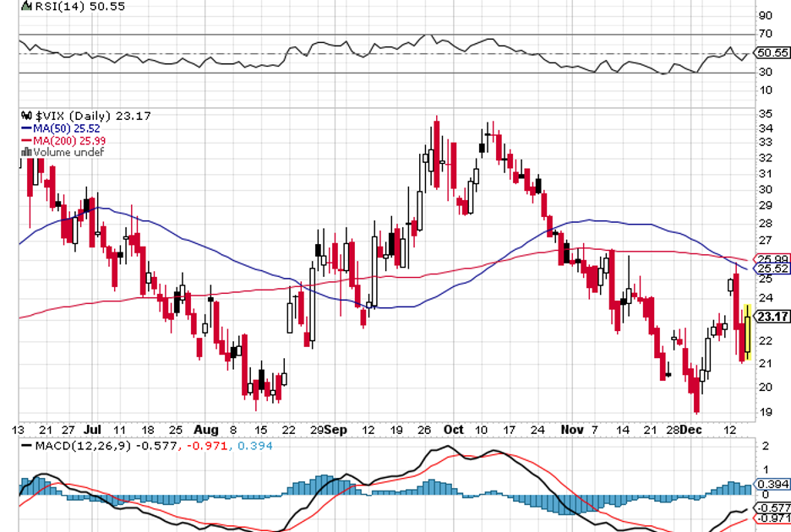The image size is (791, 532).
Task: Click the -0.971 MACD signal value tag
Action: tap(772, 516)
